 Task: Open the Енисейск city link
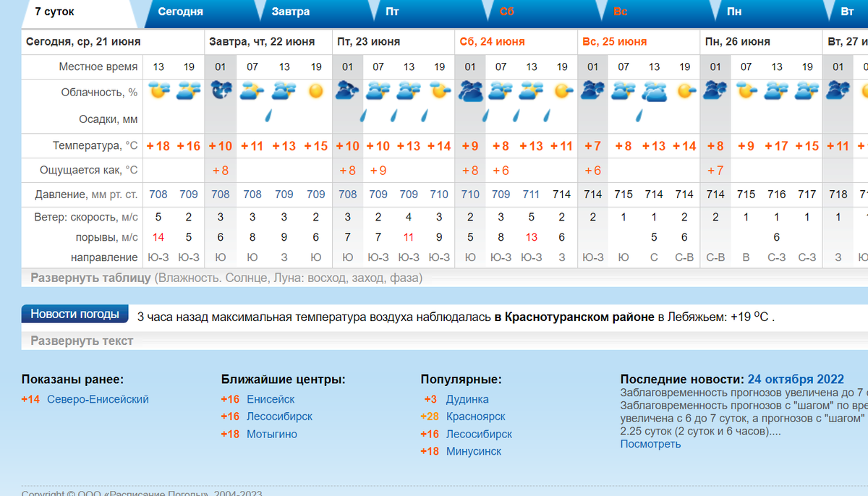pyautogui.click(x=271, y=399)
